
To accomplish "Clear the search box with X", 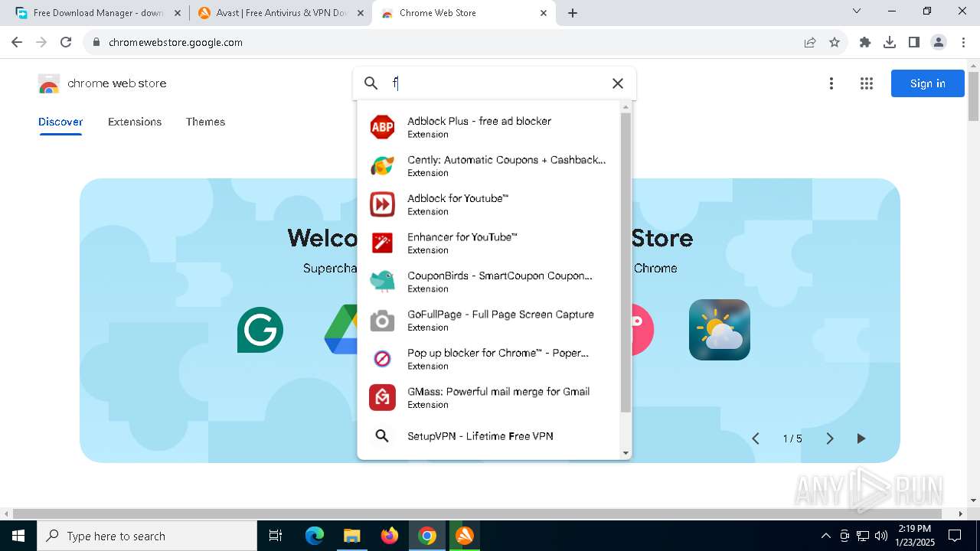I will coord(618,83).
